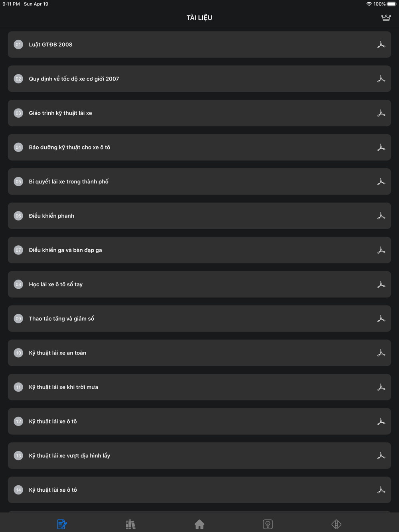399x532 pixels.
Task: Open the lightbulb tips tab
Action: point(268,524)
